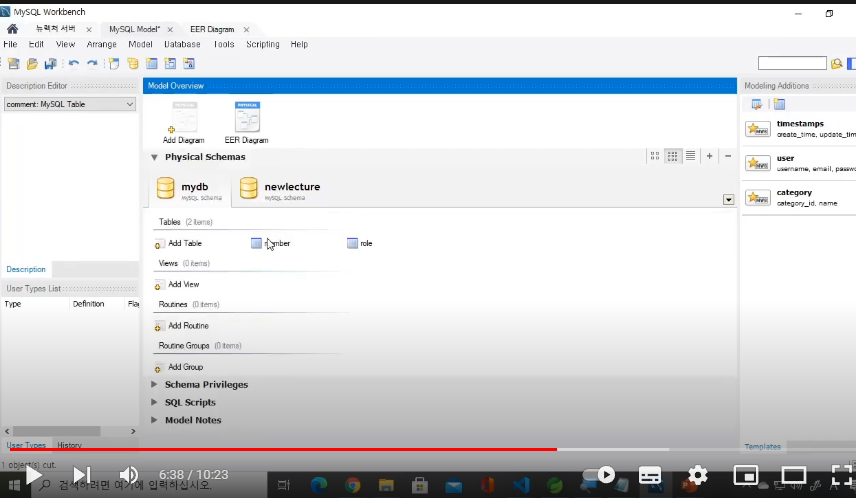Viewport: 856px width, 498px height.
Task: Click second Modeling Additions table icon
Action: point(779,104)
